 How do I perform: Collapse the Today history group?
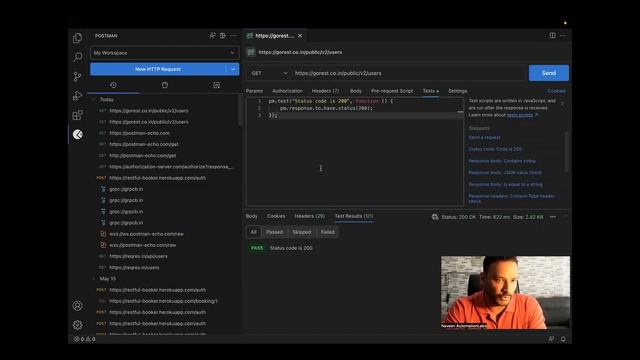tap(94, 100)
